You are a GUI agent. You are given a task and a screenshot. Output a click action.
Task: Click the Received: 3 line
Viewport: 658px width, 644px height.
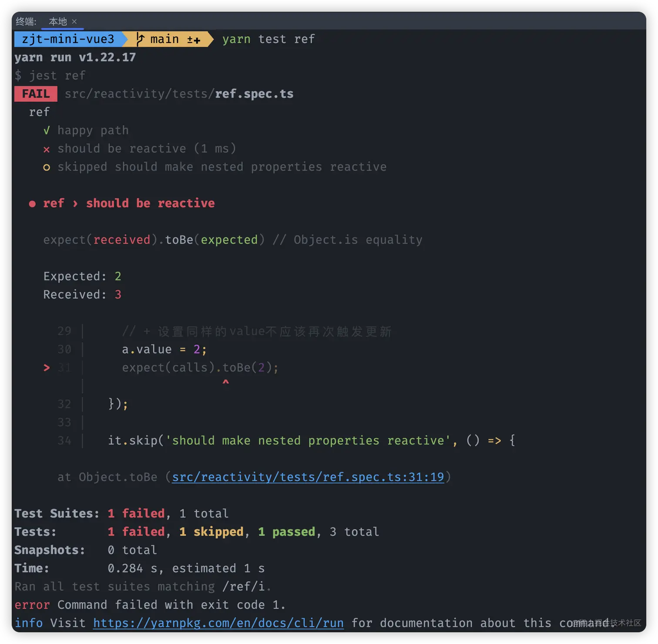pyautogui.click(x=82, y=295)
